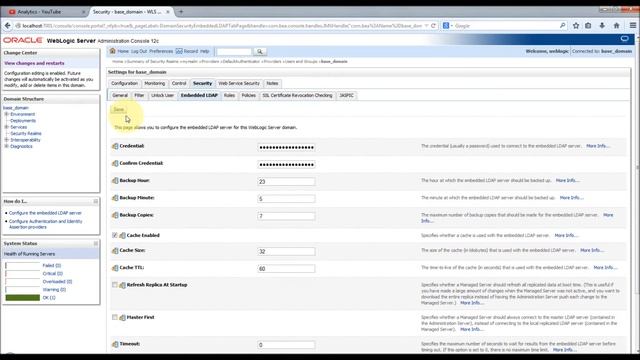Open the Configuration tab

coord(124,83)
